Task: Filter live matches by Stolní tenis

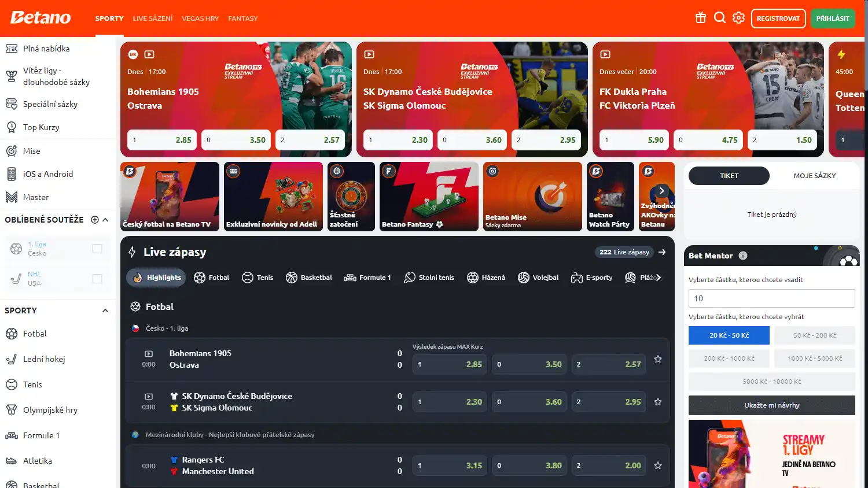Action: click(429, 278)
